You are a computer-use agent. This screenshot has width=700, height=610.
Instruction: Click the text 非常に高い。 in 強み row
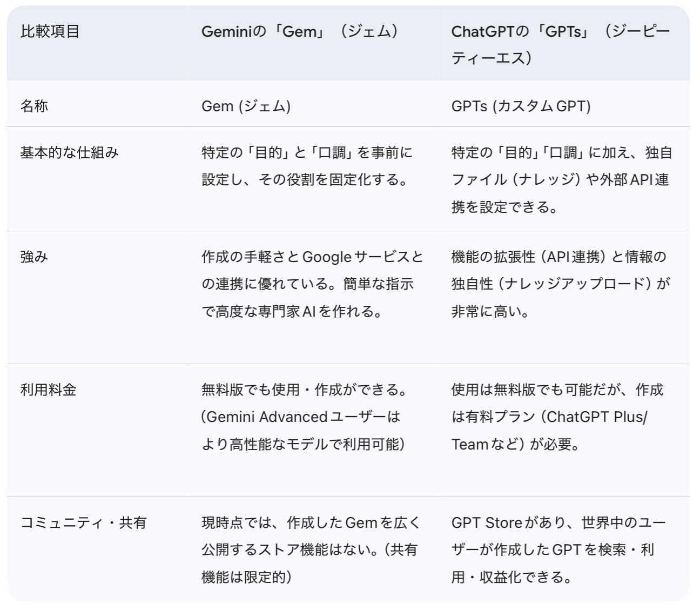[x=490, y=312]
